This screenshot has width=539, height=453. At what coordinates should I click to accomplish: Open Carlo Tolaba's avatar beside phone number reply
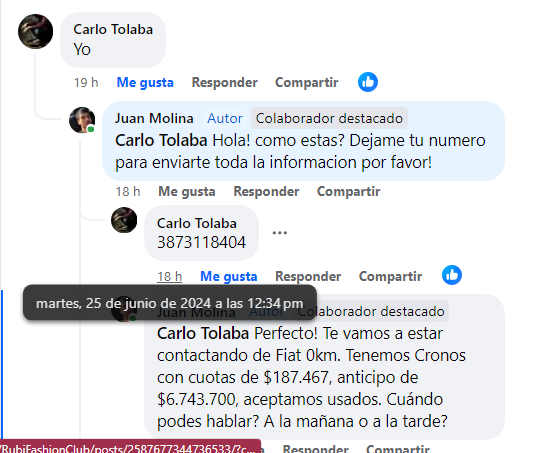(x=124, y=220)
